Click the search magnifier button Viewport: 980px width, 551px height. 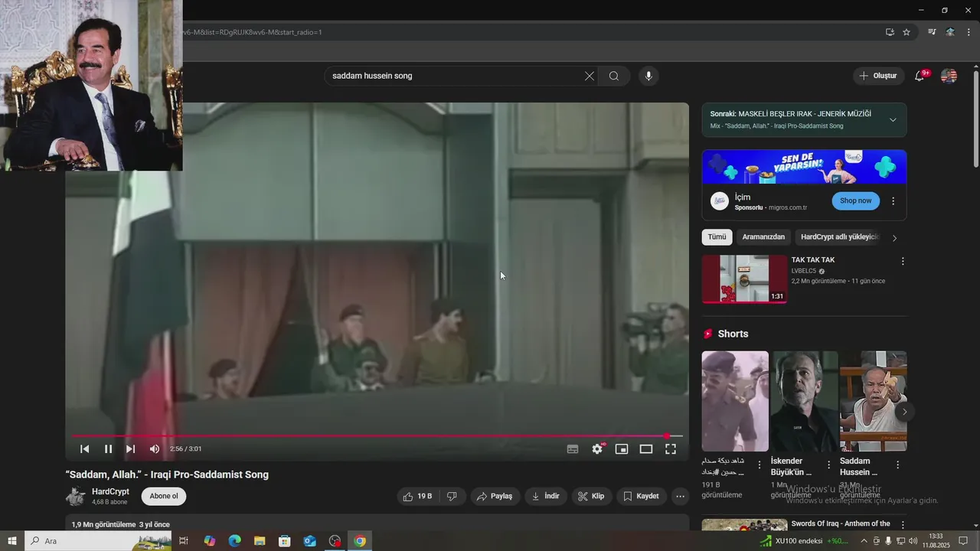(x=614, y=76)
